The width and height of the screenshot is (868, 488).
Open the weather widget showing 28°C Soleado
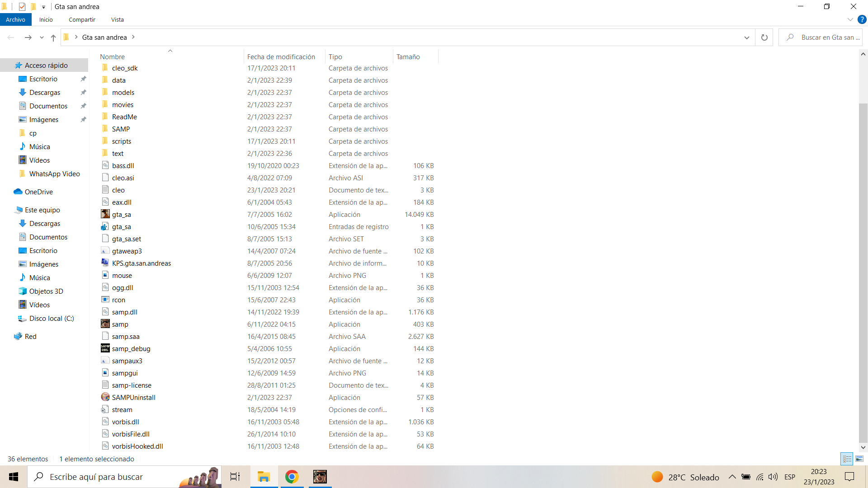click(x=686, y=477)
